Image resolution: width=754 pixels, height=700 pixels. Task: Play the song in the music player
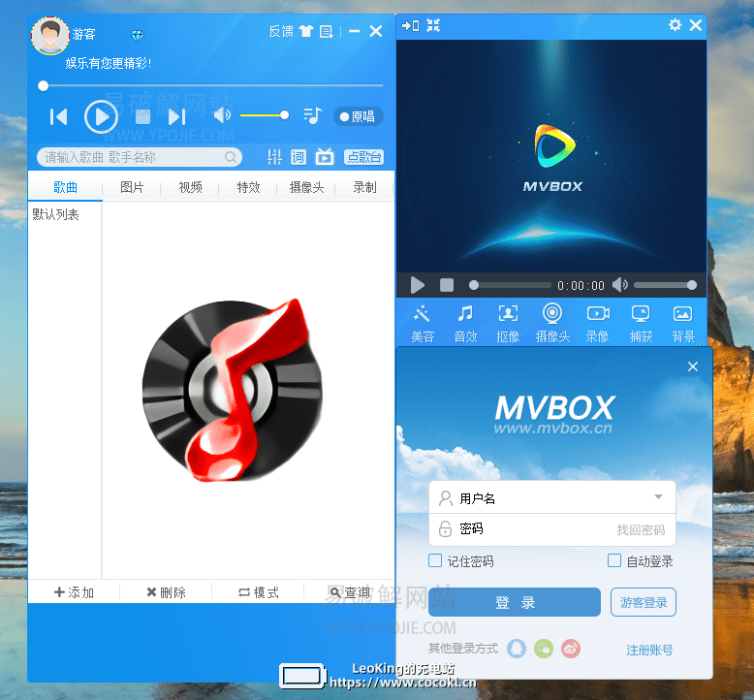[x=101, y=116]
